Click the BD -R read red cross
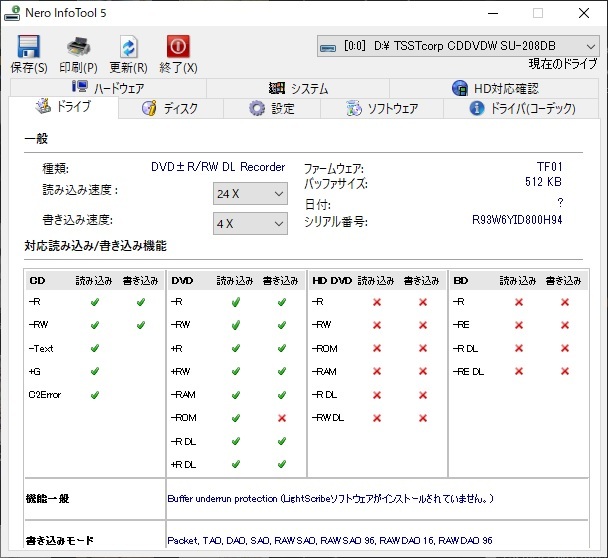The height and width of the screenshot is (558, 608). [x=519, y=302]
